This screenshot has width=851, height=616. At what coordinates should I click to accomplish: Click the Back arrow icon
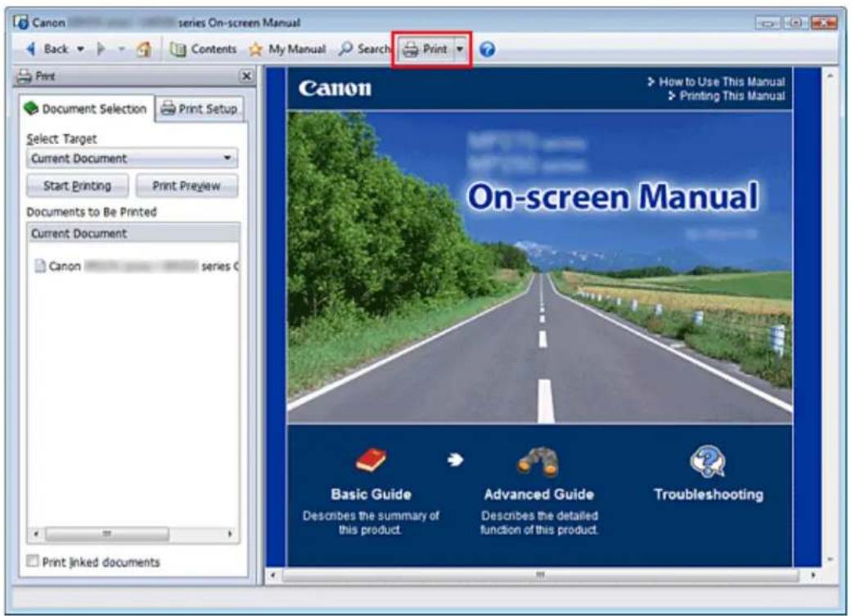(31, 49)
